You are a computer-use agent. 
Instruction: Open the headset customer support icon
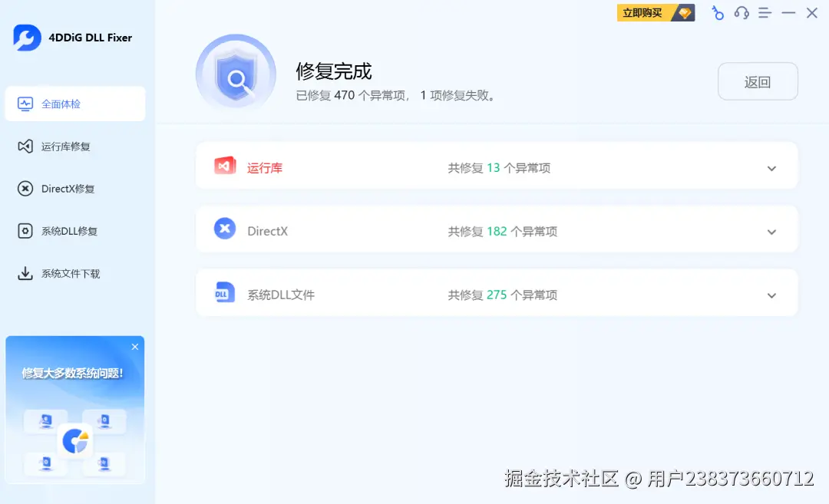(x=741, y=13)
